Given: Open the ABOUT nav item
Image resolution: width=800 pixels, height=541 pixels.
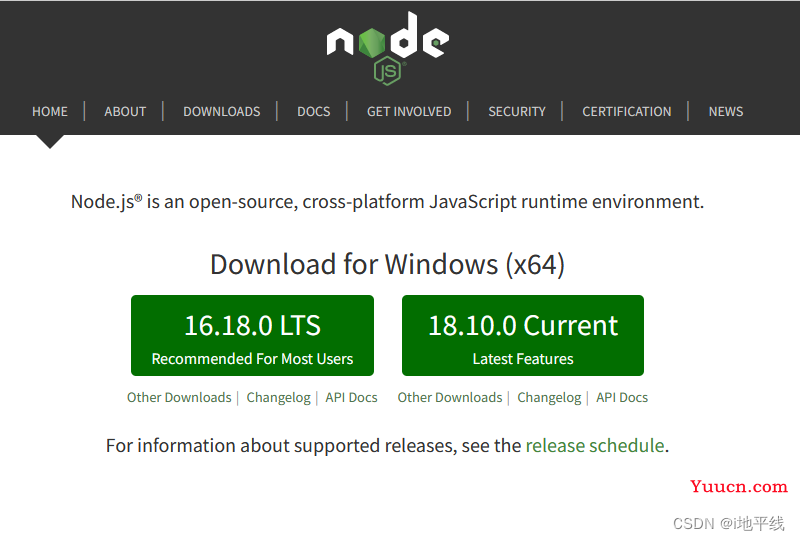Looking at the screenshot, I should tap(125, 111).
